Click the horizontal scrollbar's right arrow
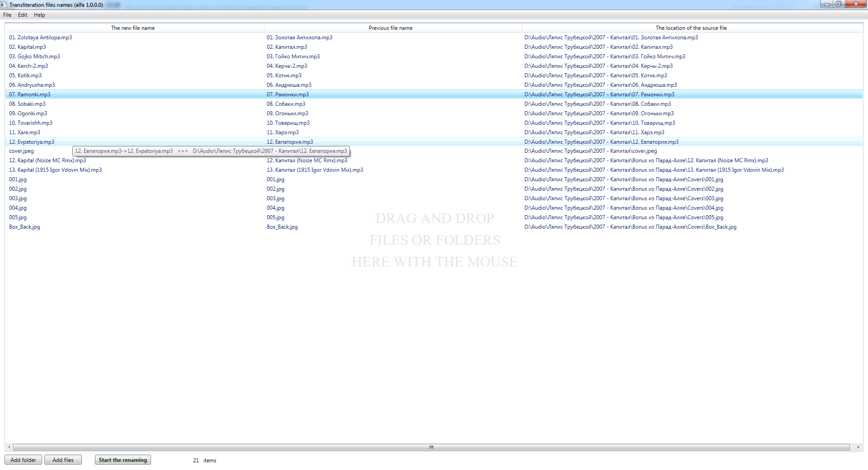Image resolution: width=868 pixels, height=470 pixels. point(858,447)
